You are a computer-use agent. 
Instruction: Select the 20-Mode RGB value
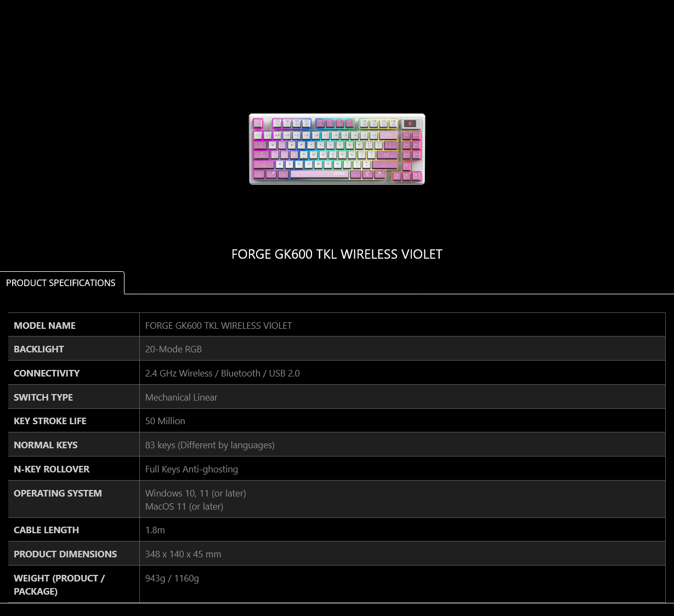[173, 349]
